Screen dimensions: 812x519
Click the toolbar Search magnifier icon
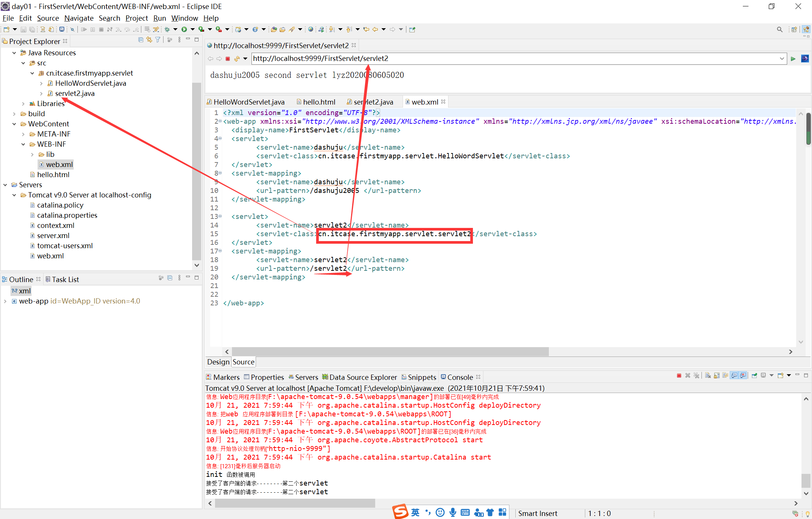(x=780, y=29)
